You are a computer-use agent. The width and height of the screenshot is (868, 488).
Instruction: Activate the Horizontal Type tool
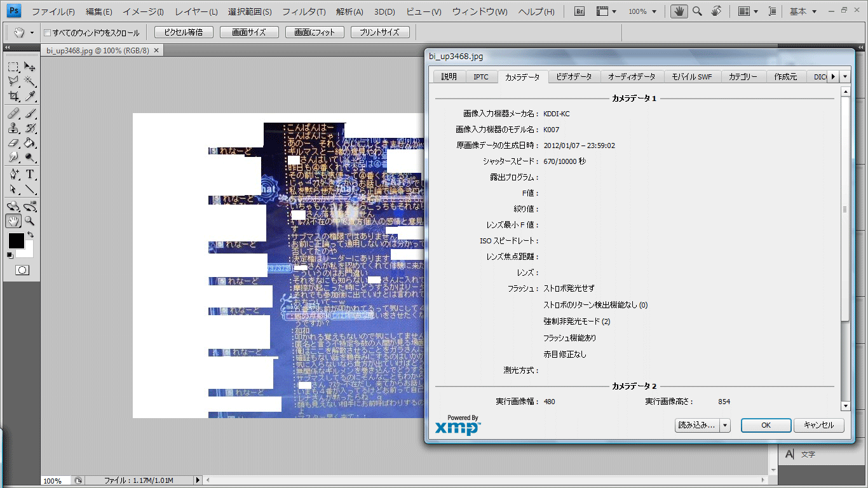tap(29, 174)
